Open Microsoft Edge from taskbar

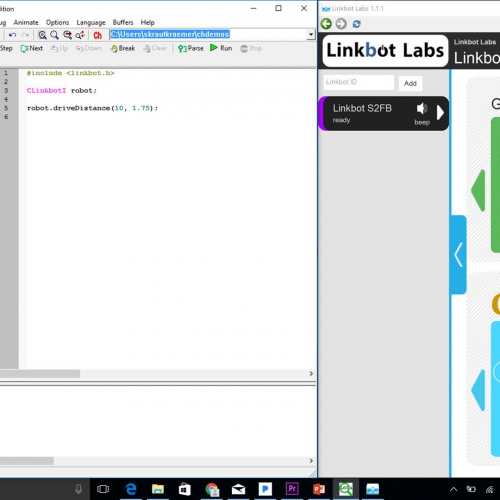(131, 489)
